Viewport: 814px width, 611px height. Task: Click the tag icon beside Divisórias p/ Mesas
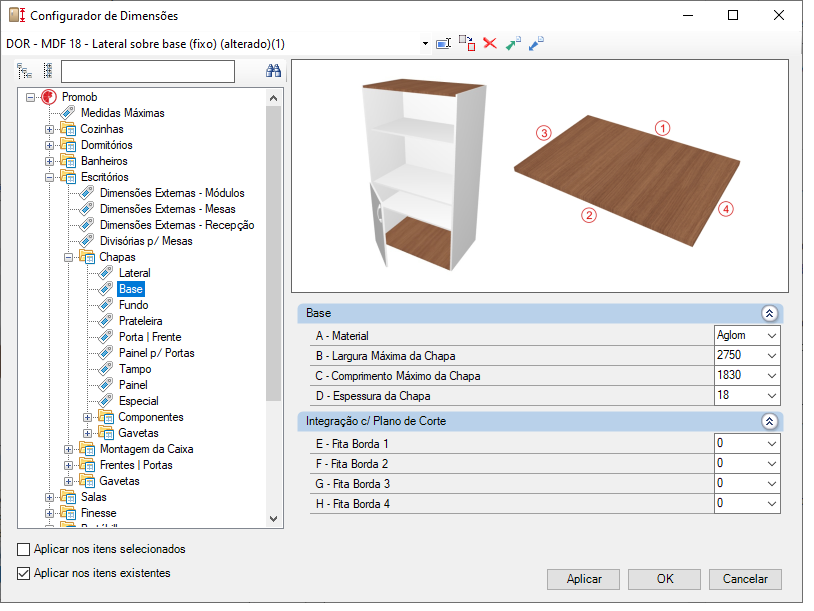(x=87, y=241)
